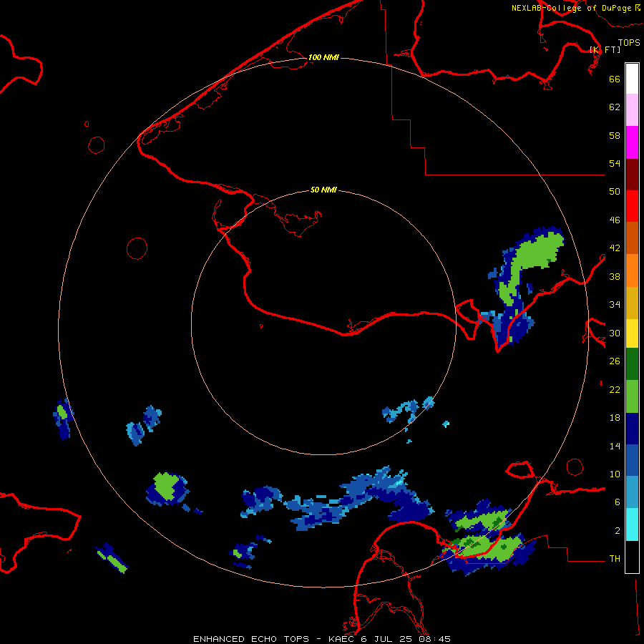Click the legend value "6"
Viewport: 644px width, 644px height.
(x=617, y=502)
